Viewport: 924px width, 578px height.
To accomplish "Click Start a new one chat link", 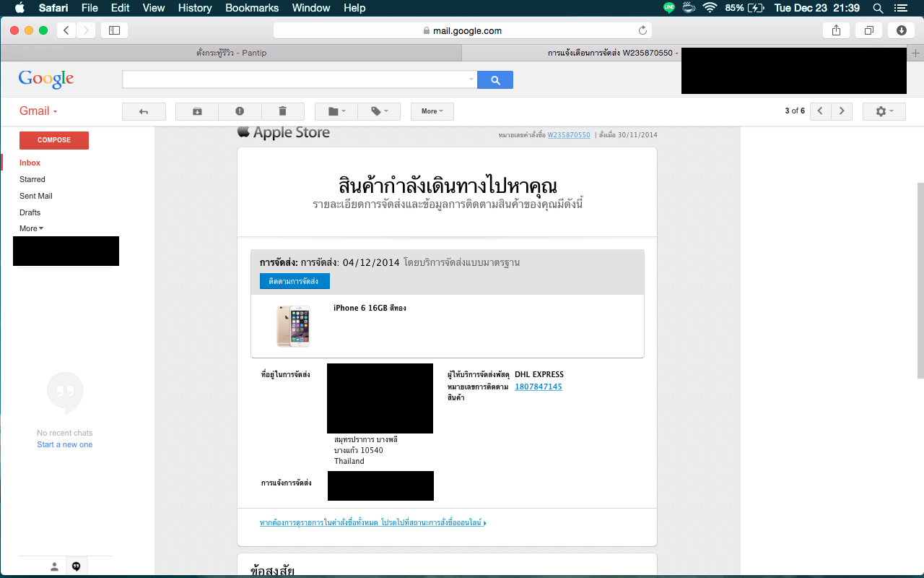I will [x=65, y=444].
